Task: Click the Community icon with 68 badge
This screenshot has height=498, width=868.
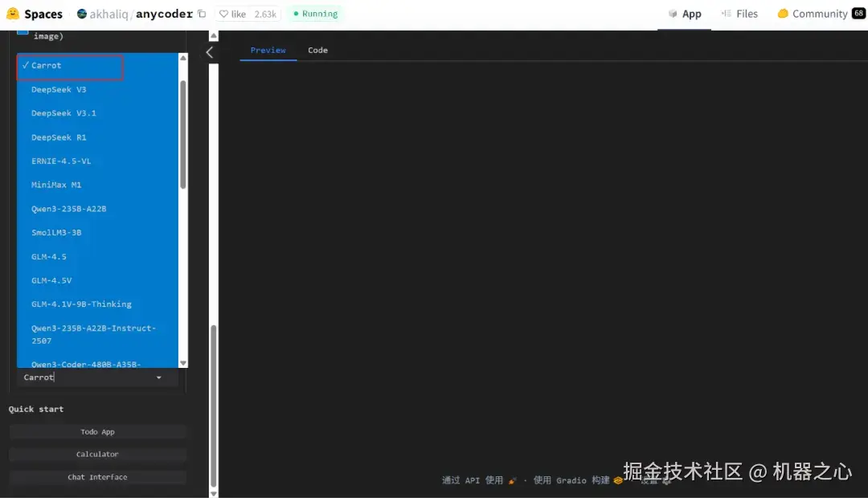Action: [x=783, y=13]
